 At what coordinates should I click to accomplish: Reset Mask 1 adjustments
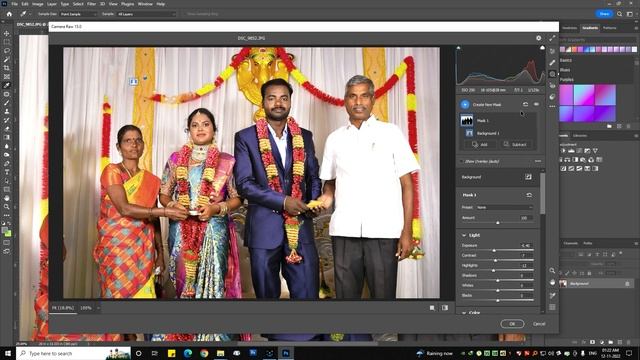tap(529, 195)
